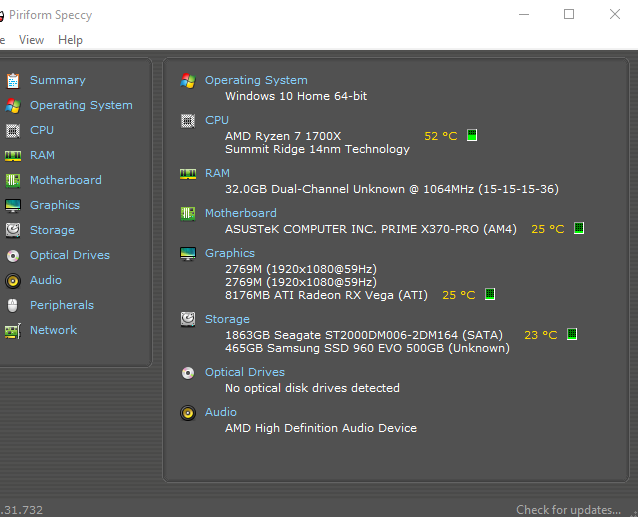
Task: Click the Motherboard heading in summary panel
Action: tap(241, 213)
